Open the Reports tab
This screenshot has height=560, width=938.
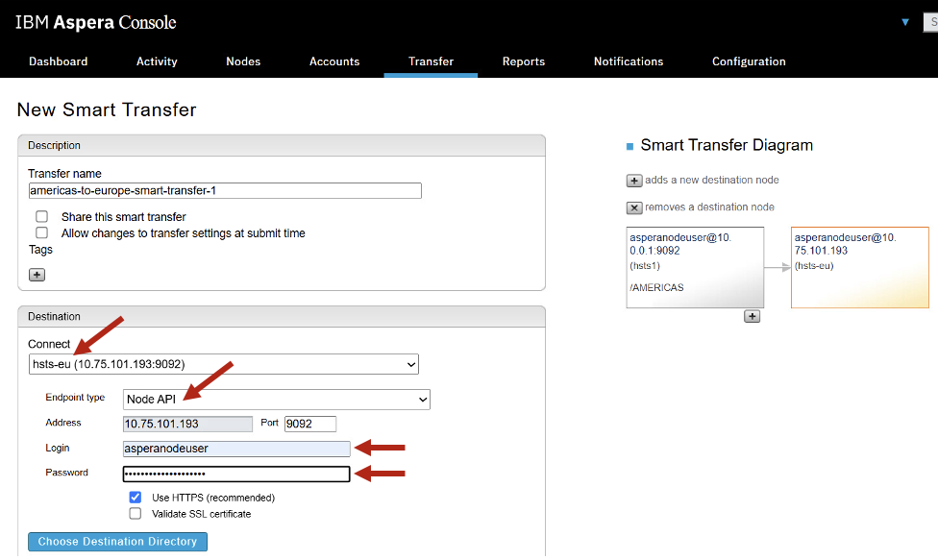pyautogui.click(x=524, y=61)
